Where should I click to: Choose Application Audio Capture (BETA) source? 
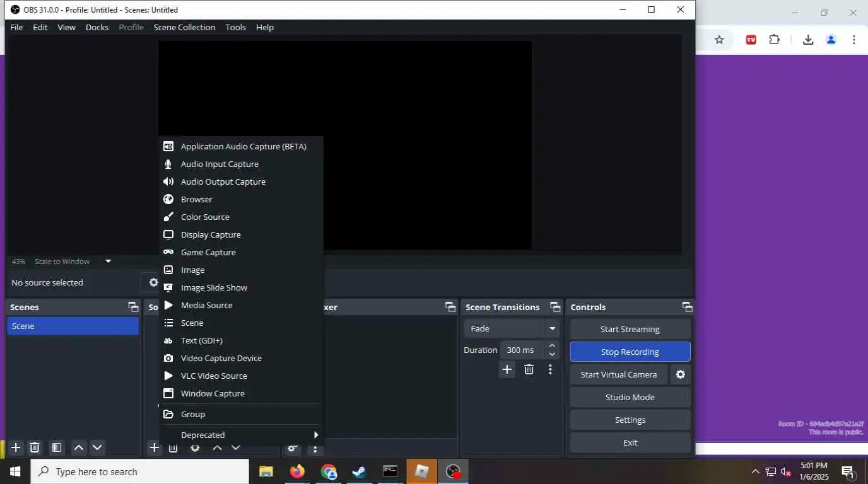pyautogui.click(x=241, y=146)
